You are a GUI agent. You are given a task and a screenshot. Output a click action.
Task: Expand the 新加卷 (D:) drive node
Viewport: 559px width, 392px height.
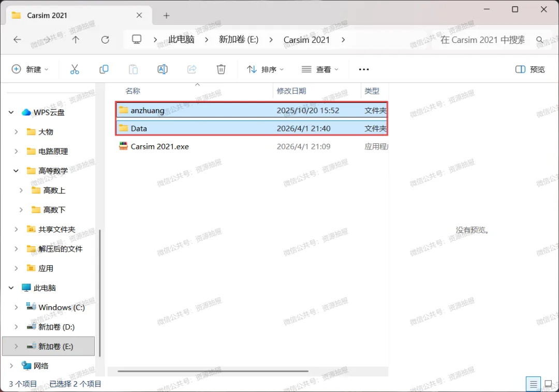click(16, 327)
